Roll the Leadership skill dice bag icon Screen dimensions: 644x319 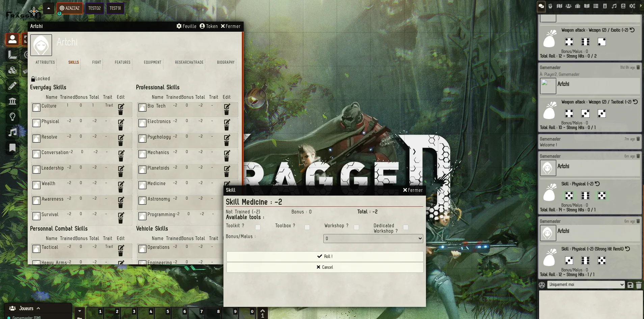coord(36,169)
